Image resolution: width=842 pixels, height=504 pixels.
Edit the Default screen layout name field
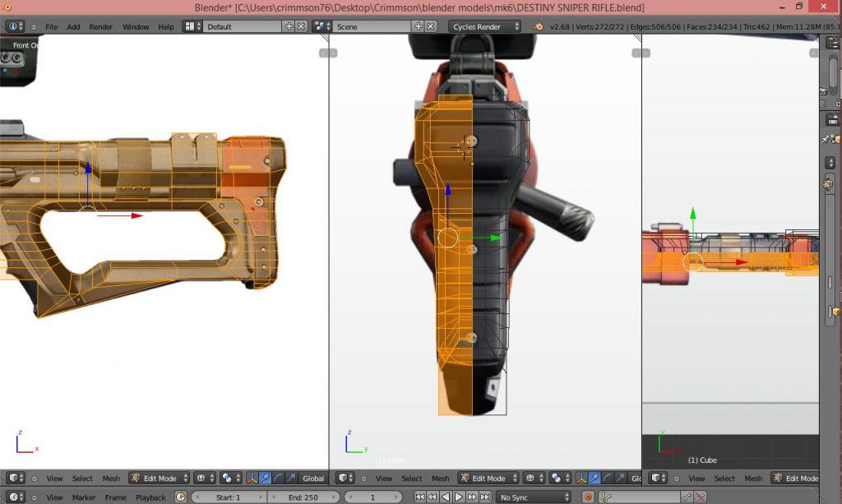coord(243,26)
